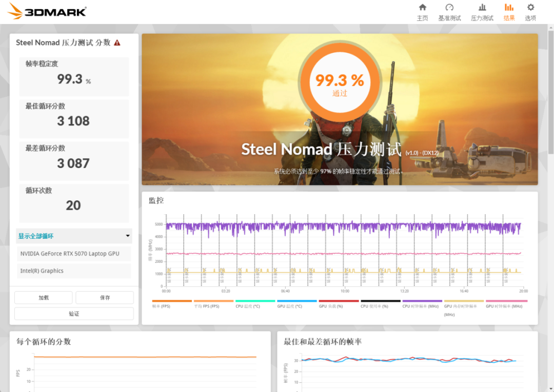The width and height of the screenshot is (554, 392).
Task: Click the 加载 load button
Action: pos(43,297)
